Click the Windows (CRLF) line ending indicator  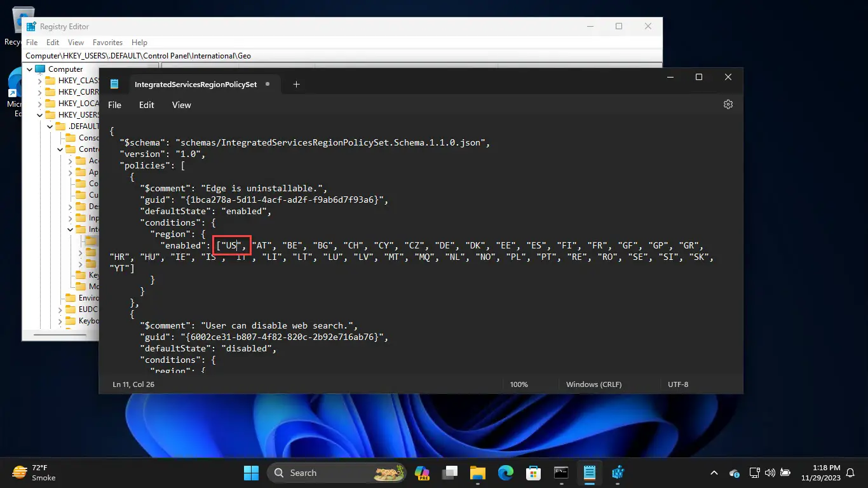[x=593, y=384]
